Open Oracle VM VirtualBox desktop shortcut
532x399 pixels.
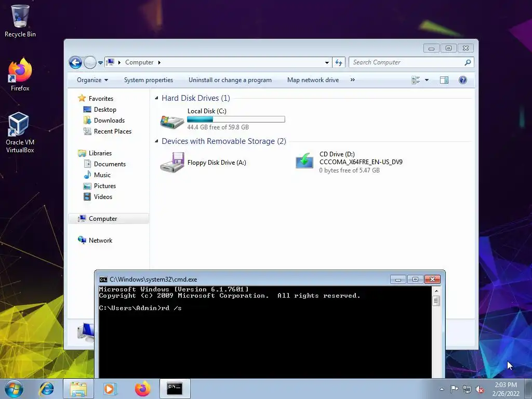click(x=20, y=132)
